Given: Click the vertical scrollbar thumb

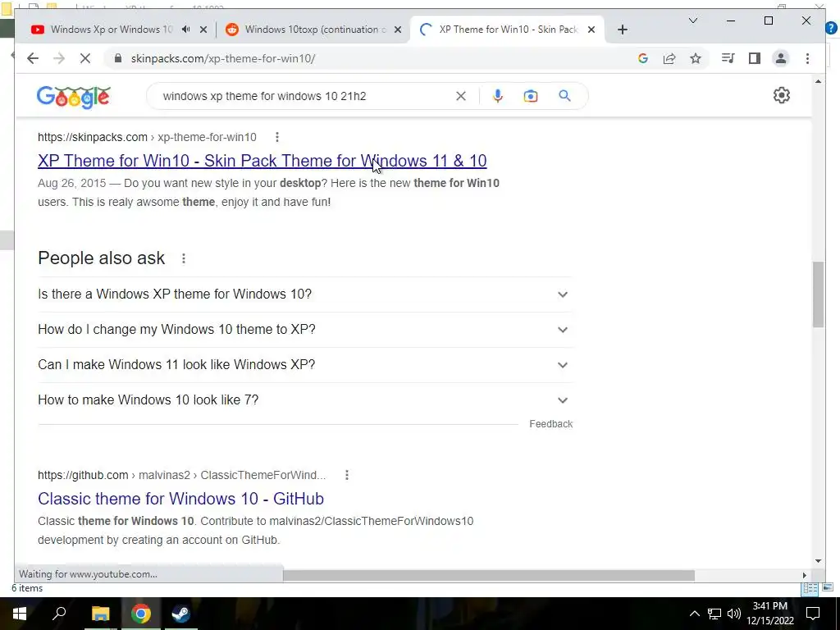Looking at the screenshot, I should 818,294.
